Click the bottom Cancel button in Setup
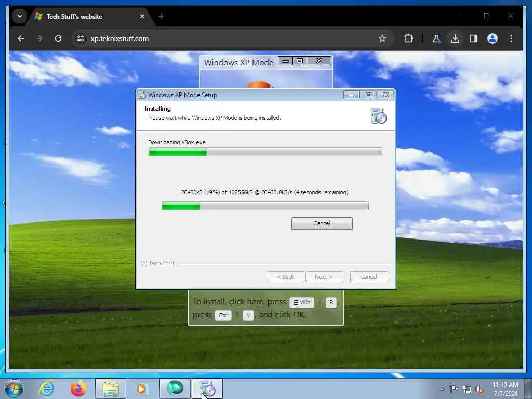 pyautogui.click(x=368, y=277)
